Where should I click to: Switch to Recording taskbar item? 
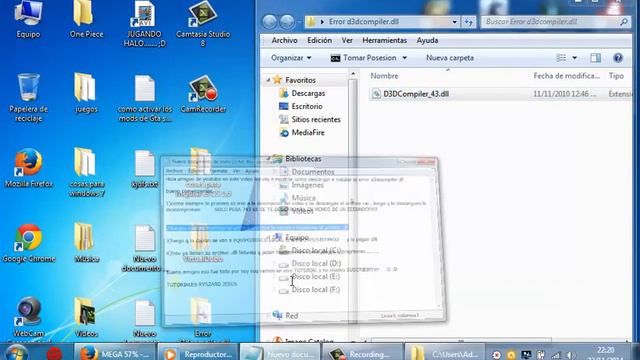(362, 353)
